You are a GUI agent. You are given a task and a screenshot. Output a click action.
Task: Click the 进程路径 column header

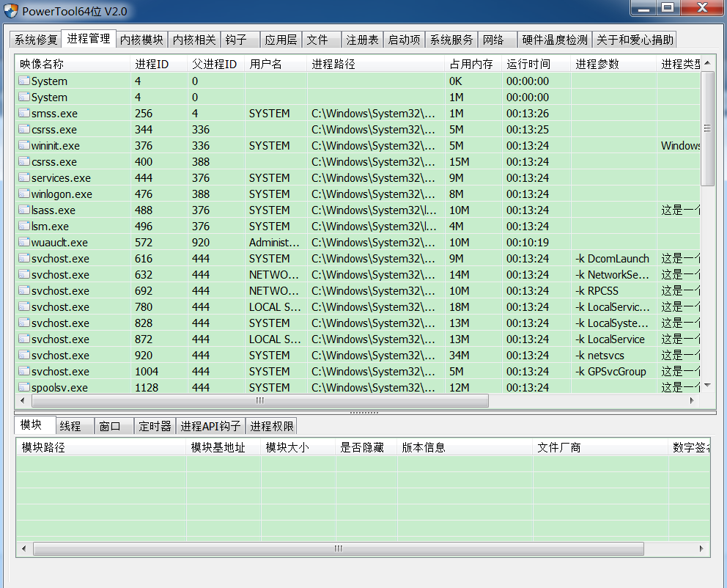pos(376,64)
